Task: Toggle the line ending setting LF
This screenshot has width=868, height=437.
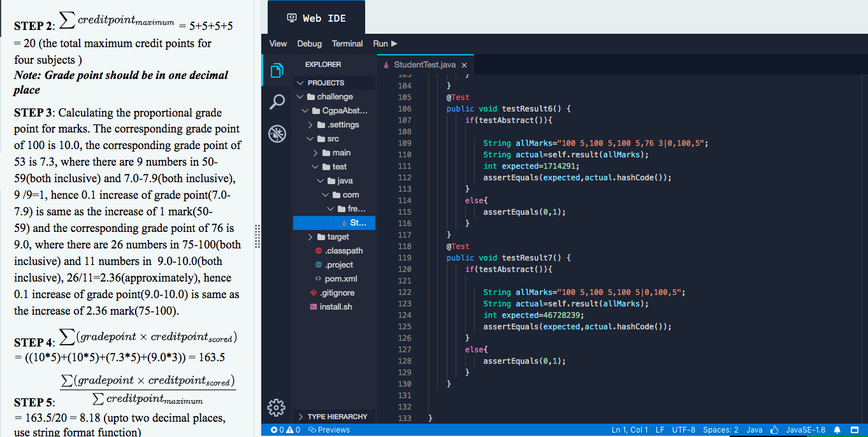Action: (x=660, y=429)
